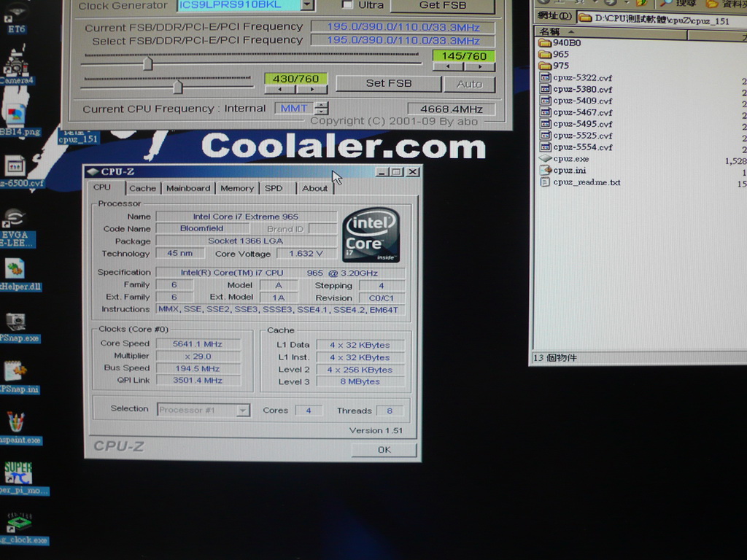Select cpuz-5525.cvf file in Explorer

click(x=576, y=135)
